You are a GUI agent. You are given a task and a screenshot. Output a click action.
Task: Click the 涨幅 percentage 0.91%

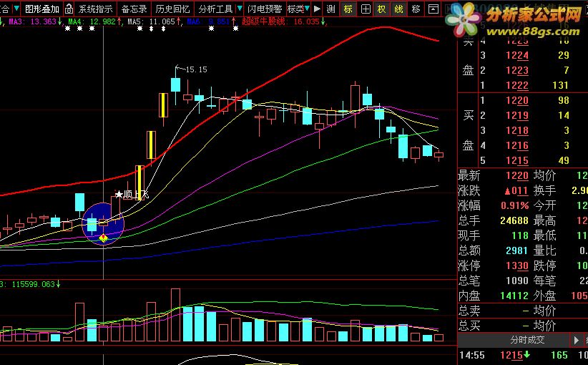tap(515, 205)
